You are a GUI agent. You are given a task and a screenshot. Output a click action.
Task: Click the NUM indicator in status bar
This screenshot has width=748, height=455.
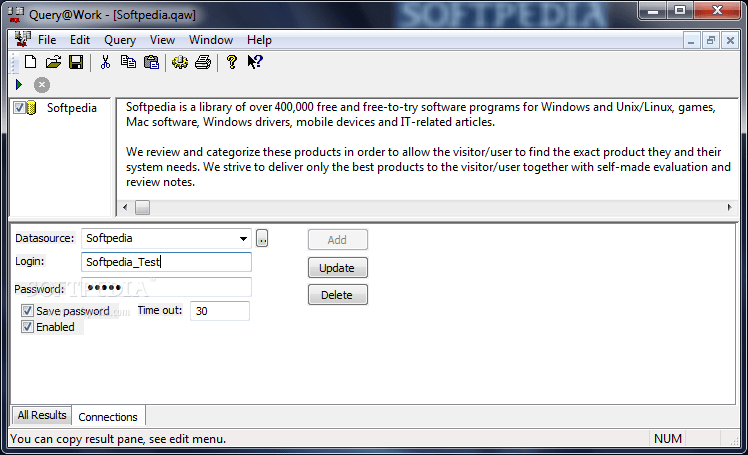pyautogui.click(x=668, y=439)
